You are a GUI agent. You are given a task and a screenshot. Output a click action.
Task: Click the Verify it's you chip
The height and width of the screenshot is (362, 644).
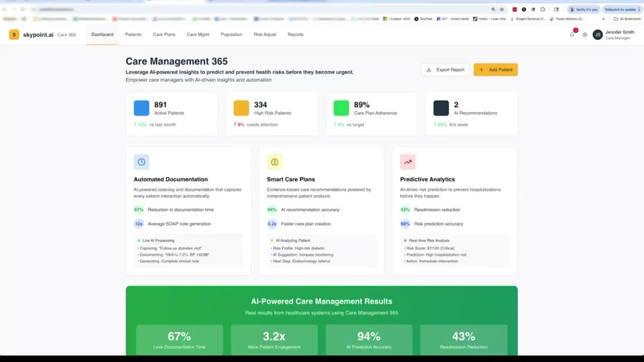pos(584,10)
